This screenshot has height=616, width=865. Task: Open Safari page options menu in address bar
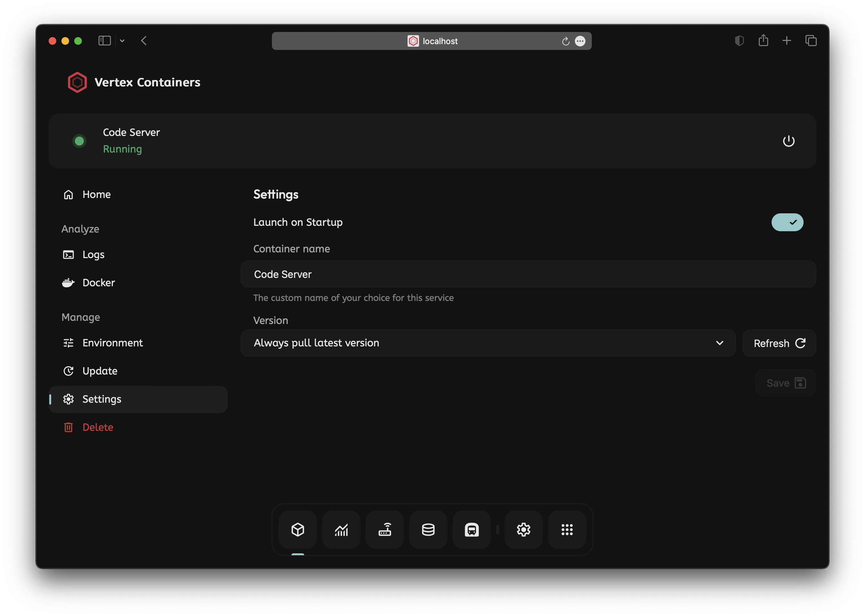[581, 41]
